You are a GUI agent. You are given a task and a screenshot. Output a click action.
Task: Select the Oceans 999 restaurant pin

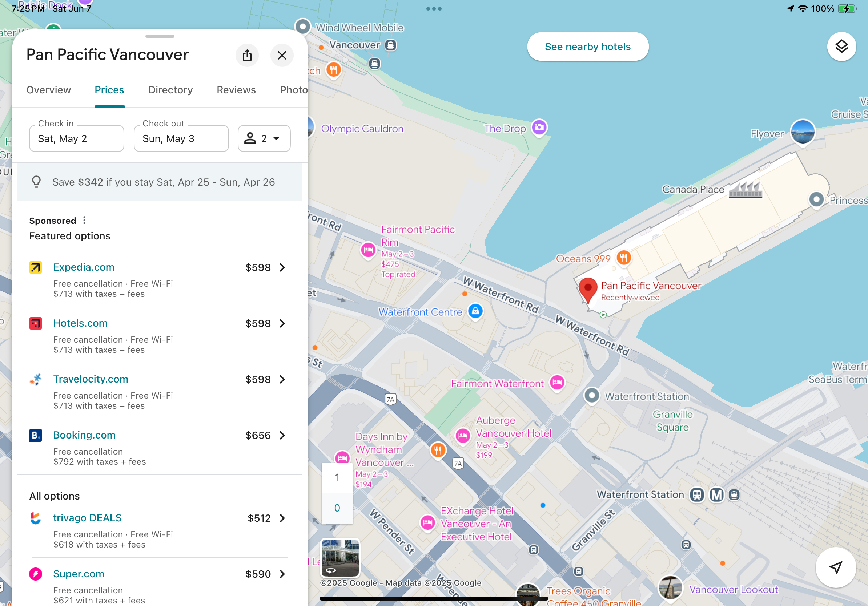tap(623, 258)
